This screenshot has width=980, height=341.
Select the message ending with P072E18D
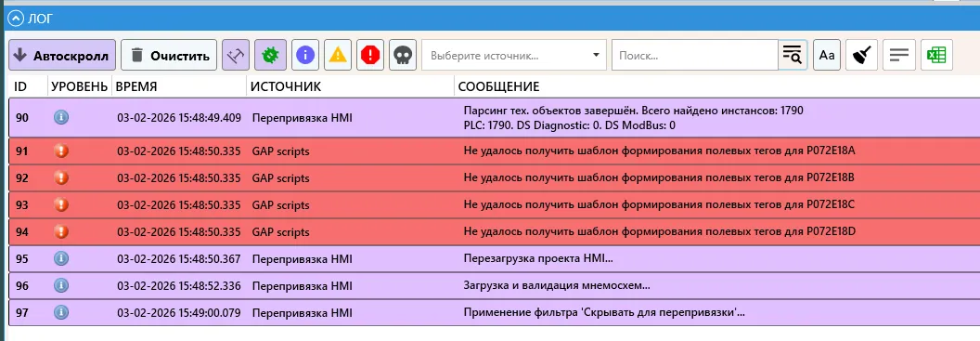[x=660, y=231]
